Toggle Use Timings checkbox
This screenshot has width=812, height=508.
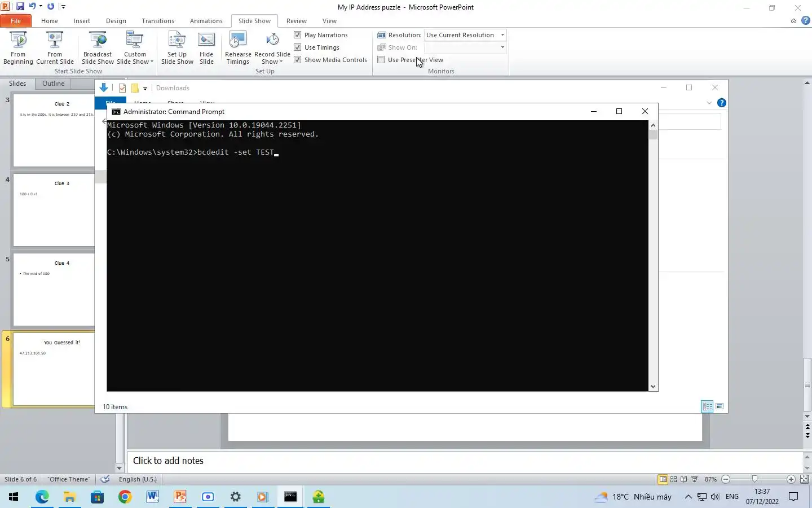[298, 47]
